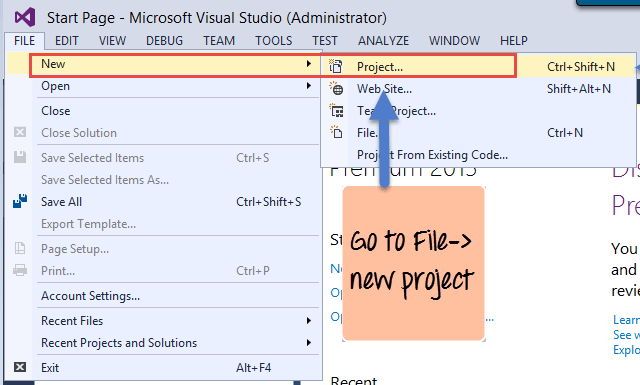Click the new File icon
640x385 pixels.
coord(336,132)
